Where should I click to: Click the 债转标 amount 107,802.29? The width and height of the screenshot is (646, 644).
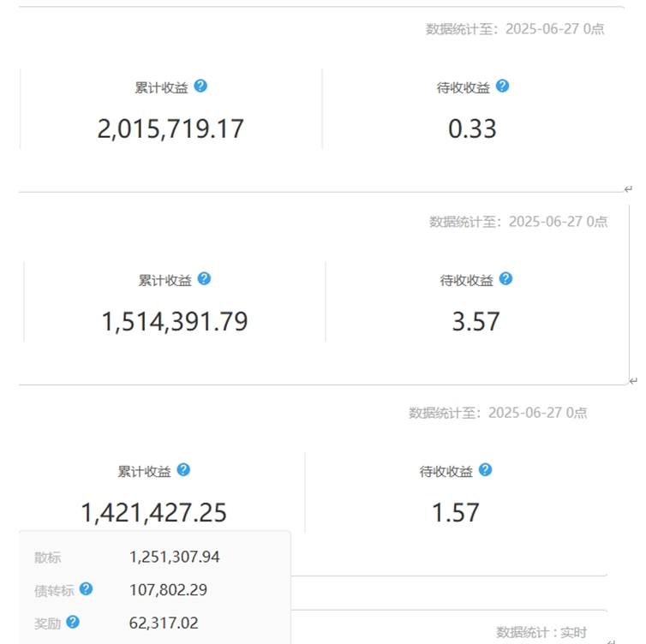tap(168, 590)
